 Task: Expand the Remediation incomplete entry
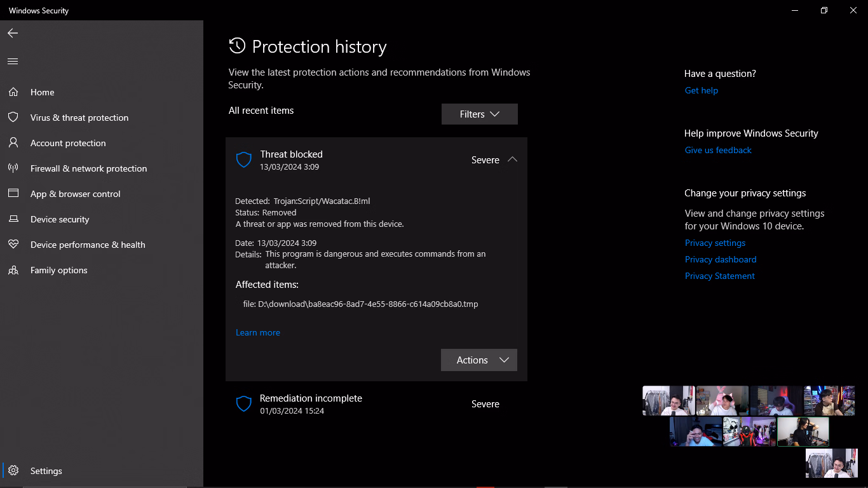pos(376,404)
